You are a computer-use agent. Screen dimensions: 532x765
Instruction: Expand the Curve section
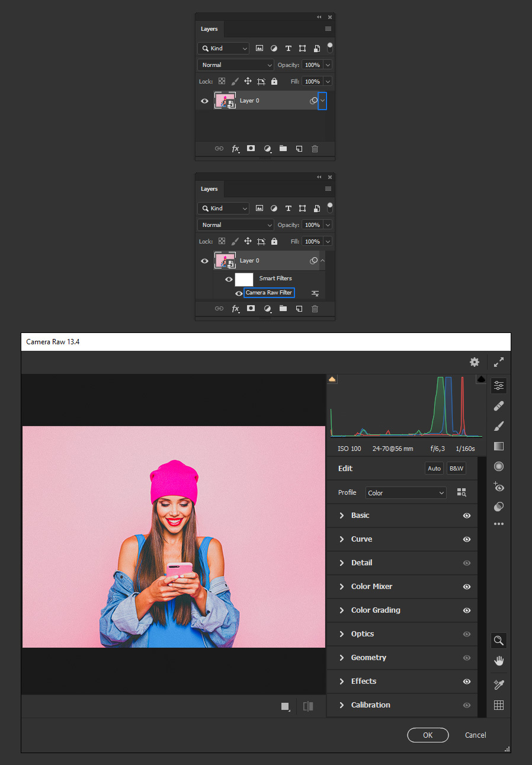click(x=342, y=539)
